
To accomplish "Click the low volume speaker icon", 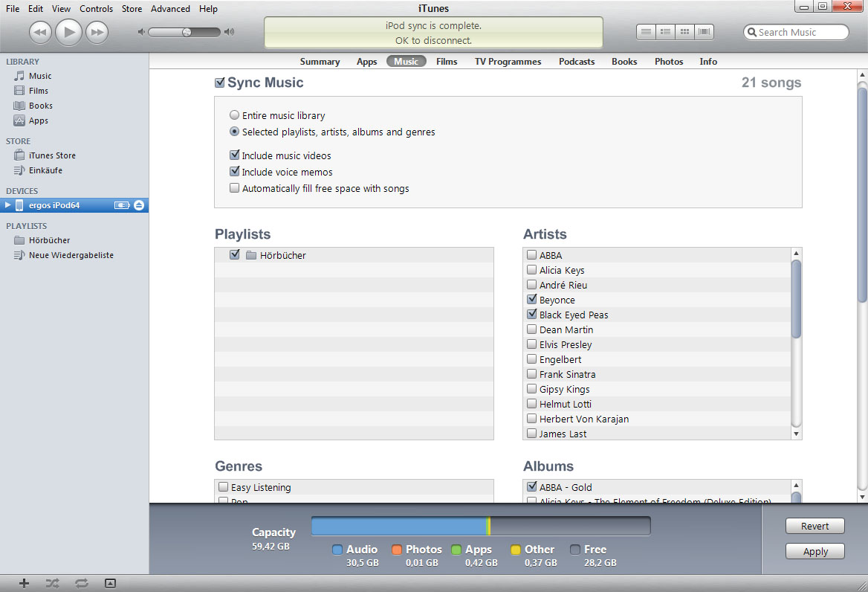I will click(x=141, y=32).
